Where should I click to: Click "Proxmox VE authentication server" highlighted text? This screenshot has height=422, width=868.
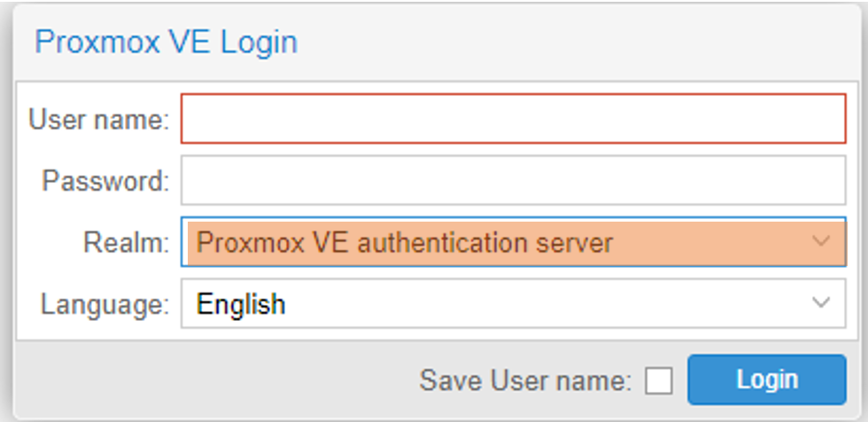pos(405,242)
